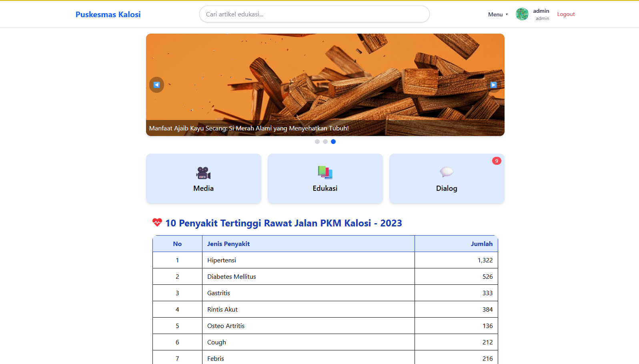Screen dimensions: 639x364
Task: Open the Edukasi books icon
Action: 325,173
